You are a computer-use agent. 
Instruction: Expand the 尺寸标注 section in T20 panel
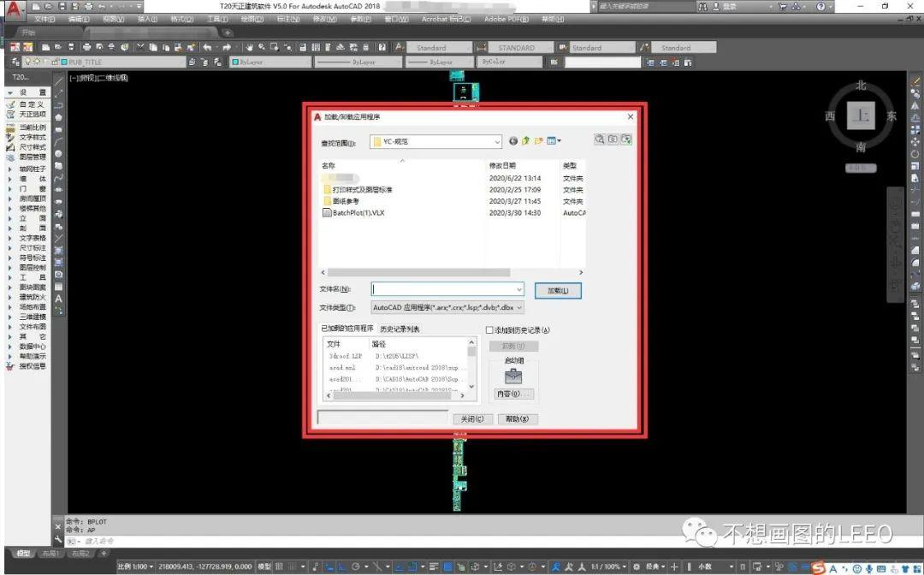pyautogui.click(x=9, y=248)
